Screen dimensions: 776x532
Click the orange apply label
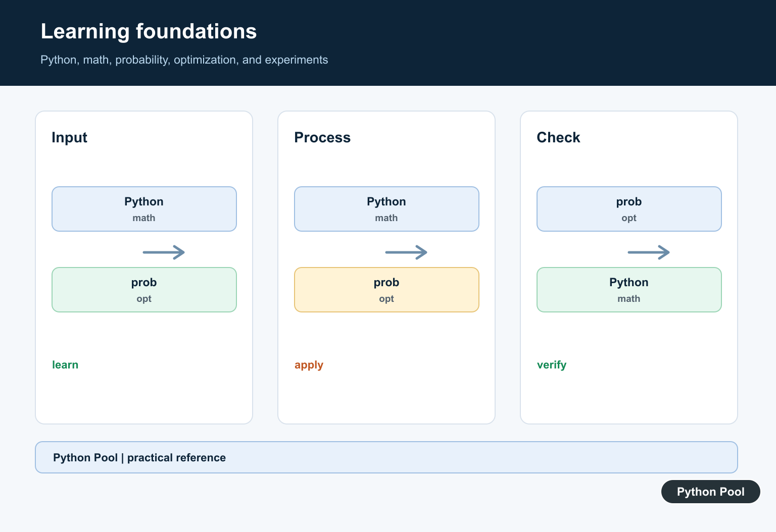(309, 365)
